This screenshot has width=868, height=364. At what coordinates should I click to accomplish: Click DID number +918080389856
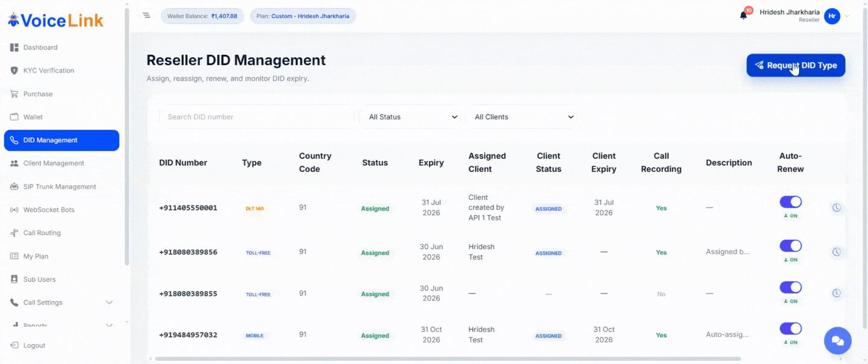(188, 252)
